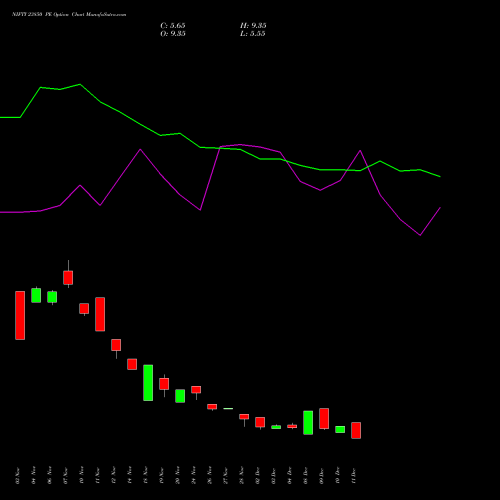Click the red candle above 07 Nov
Image resolution: width=500 pixels, height=500 pixels.
pyautogui.click(x=68, y=277)
